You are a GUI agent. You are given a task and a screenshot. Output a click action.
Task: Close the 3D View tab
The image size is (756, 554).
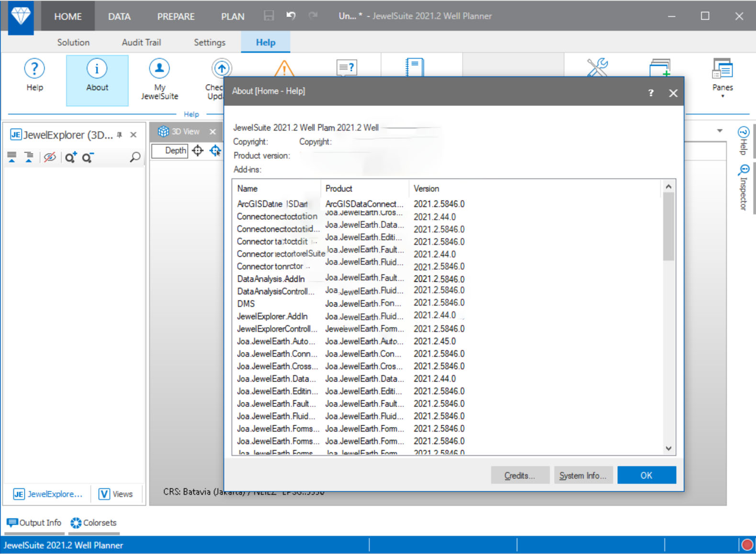213,132
